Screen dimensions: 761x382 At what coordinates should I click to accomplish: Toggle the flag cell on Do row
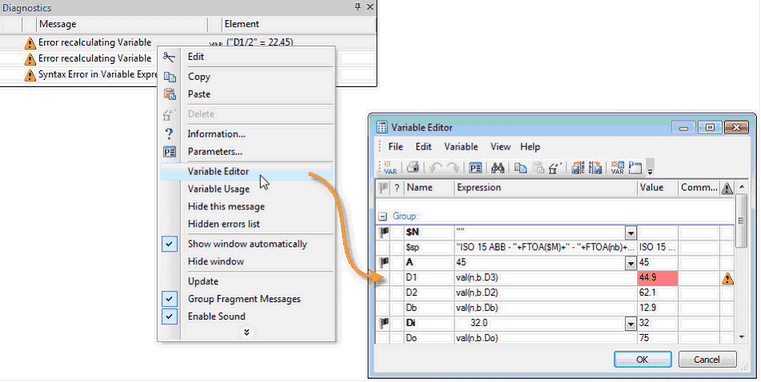(383, 338)
